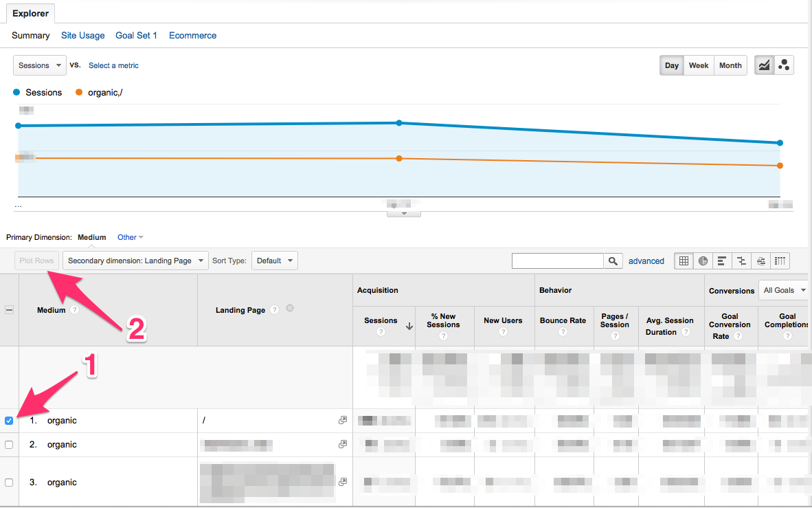Open the Sort Type Default dropdown
The image size is (812, 508).
275,261
